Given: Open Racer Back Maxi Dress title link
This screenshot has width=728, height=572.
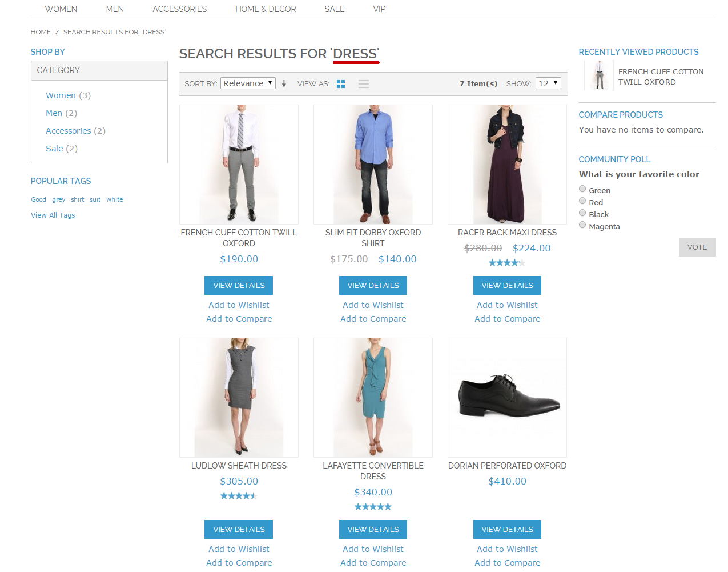Looking at the screenshot, I should pyautogui.click(x=507, y=233).
